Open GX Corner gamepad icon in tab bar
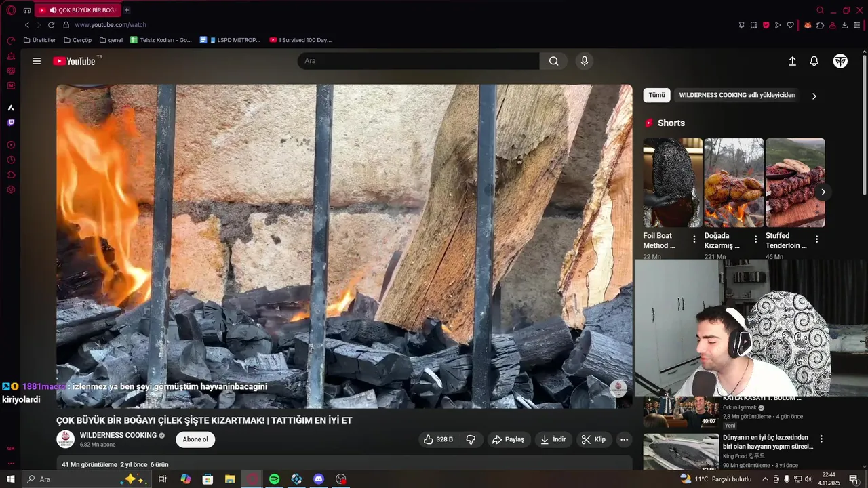Viewport: 868px width, 488px height. 27,10
